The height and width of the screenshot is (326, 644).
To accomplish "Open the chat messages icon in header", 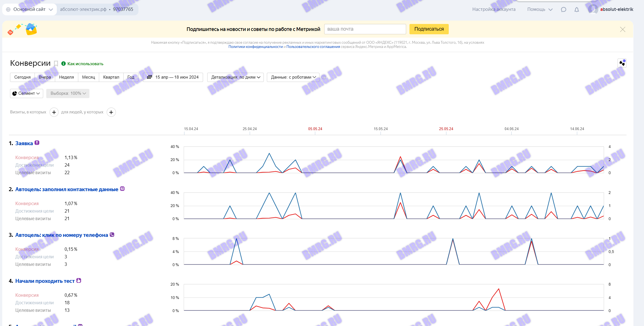I will point(563,9).
